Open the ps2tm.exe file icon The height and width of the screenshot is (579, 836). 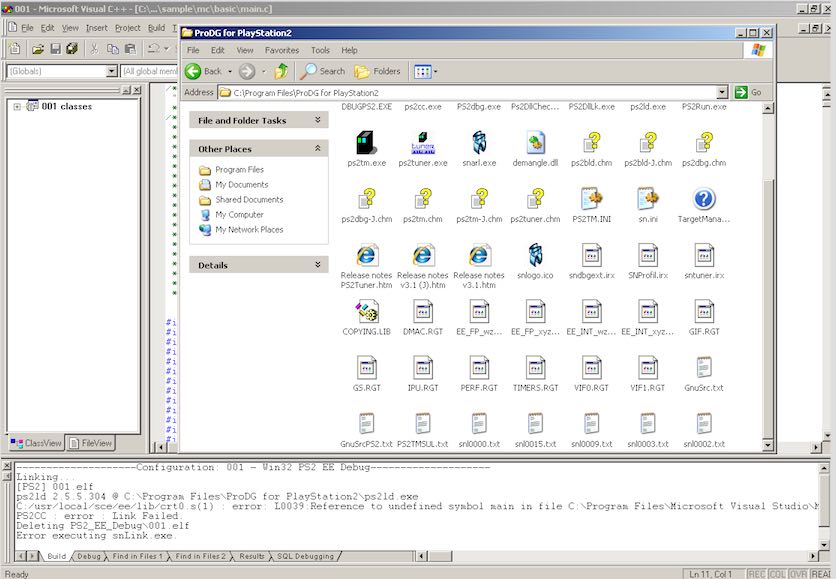(x=366, y=143)
